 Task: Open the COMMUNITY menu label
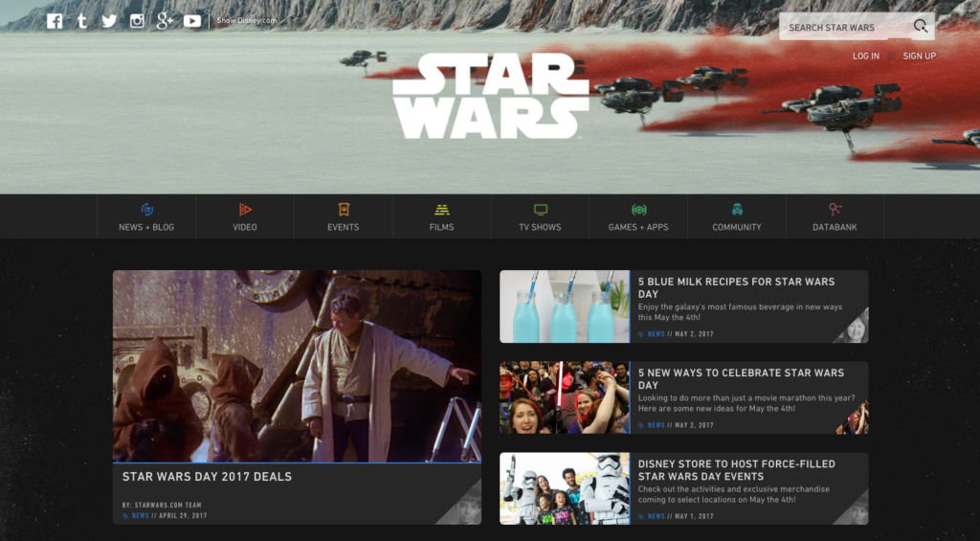(737, 228)
